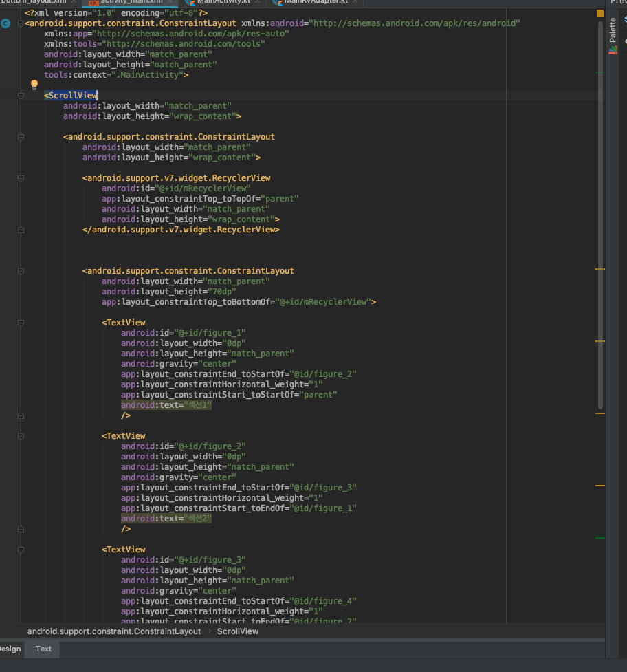The image size is (627, 672).
Task: Click android:id="@+id/figure_2" attribute
Action: [x=184, y=446]
